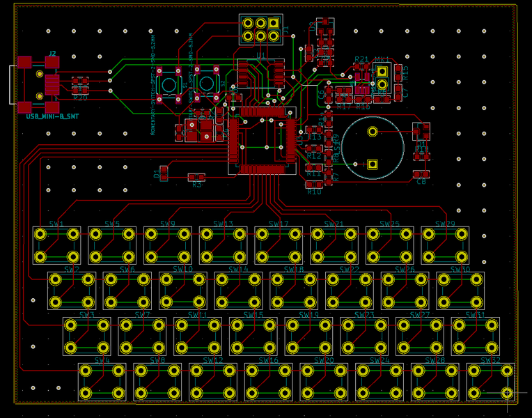532x418 pixels.
Task: Click the SW32 key switch footprint
Action: point(490,382)
